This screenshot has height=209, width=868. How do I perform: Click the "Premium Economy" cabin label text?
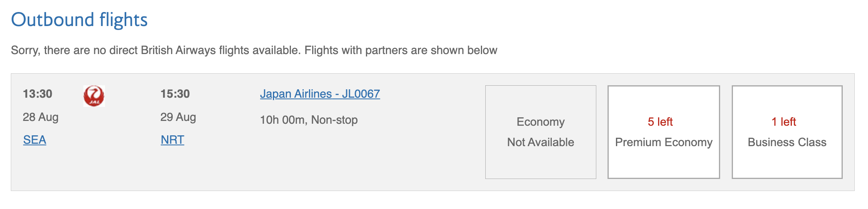click(664, 142)
